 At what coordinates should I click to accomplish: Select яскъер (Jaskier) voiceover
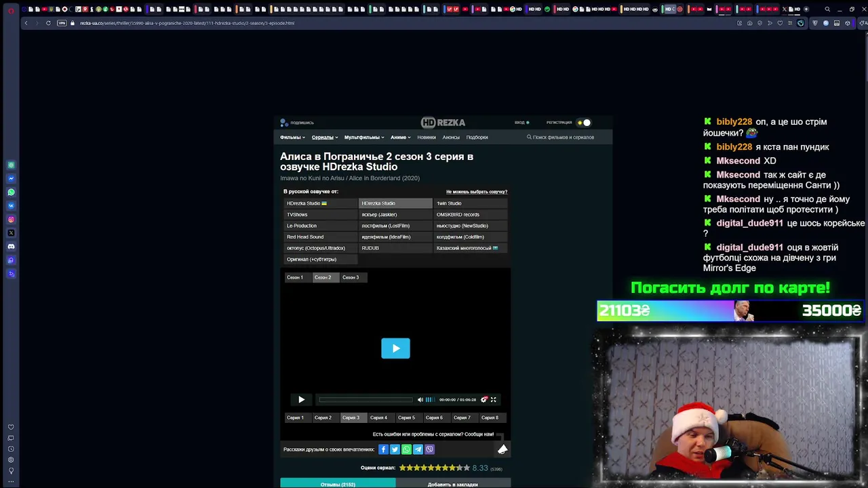pyautogui.click(x=395, y=215)
